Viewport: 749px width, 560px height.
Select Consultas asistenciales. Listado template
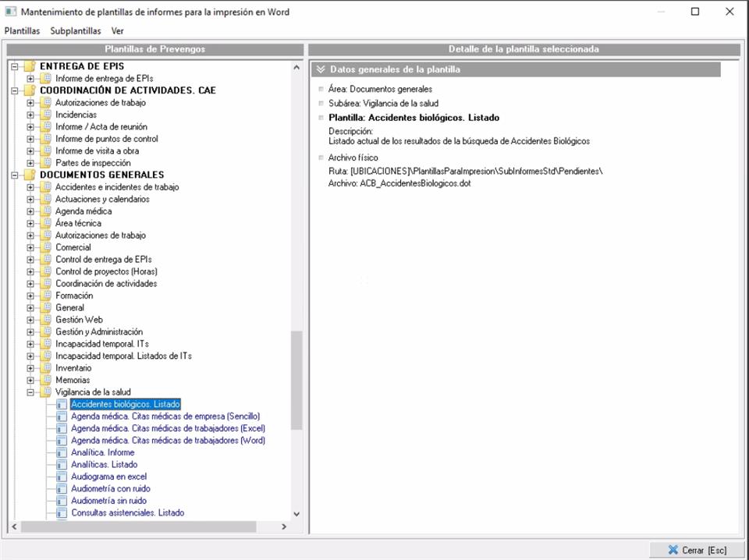point(127,513)
